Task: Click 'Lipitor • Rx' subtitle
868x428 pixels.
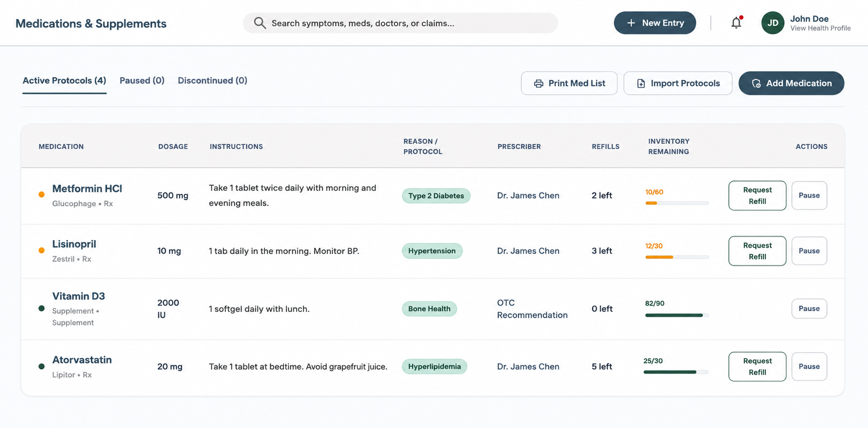Action: click(72, 375)
